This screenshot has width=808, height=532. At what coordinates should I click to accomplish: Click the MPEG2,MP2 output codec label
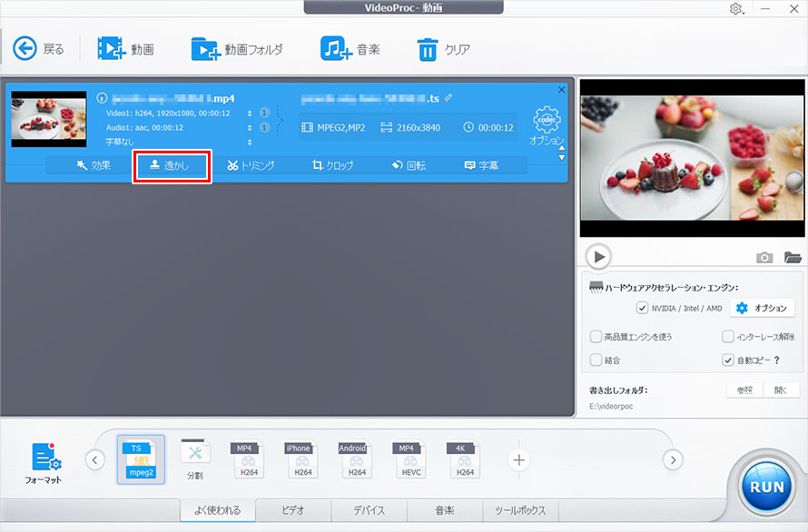click(333, 127)
